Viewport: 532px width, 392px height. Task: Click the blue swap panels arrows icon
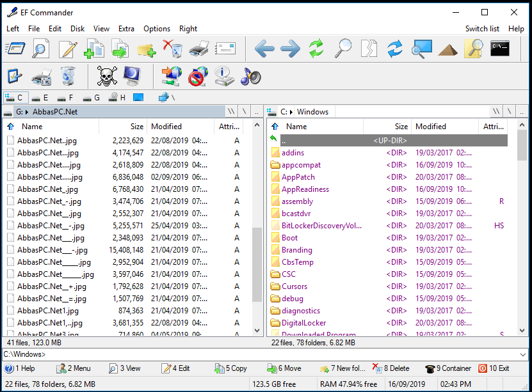tap(395, 49)
